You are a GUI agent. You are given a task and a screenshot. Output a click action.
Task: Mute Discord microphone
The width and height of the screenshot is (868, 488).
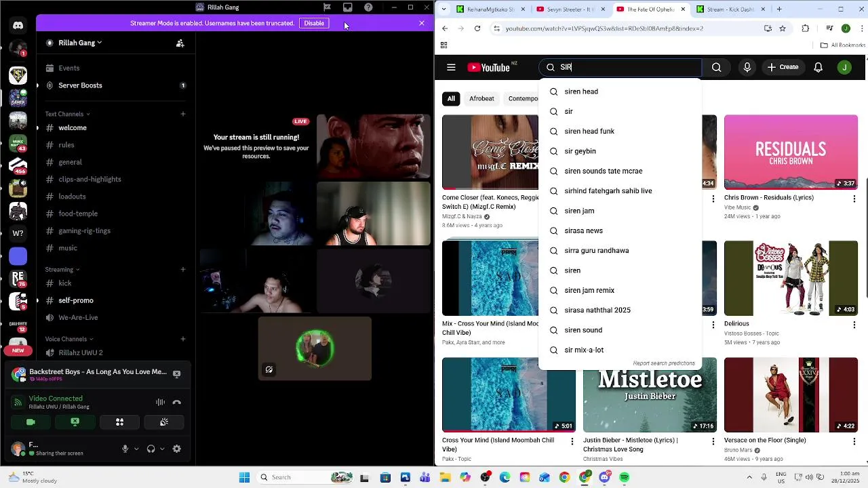click(x=125, y=449)
